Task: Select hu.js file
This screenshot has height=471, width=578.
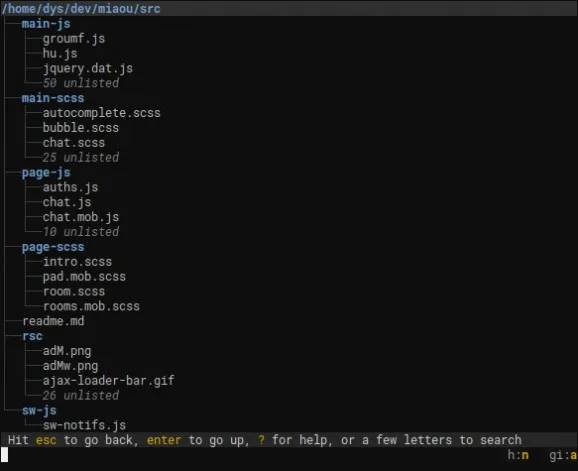Action: pos(60,53)
